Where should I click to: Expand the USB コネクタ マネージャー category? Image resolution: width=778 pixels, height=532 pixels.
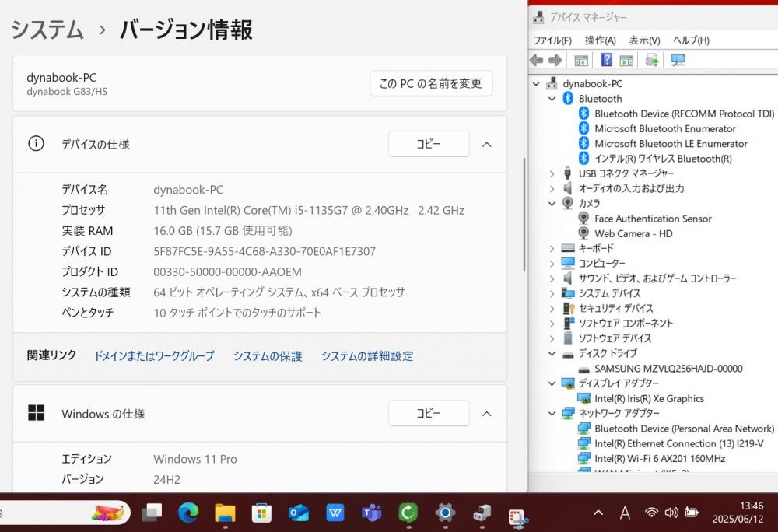(552, 173)
